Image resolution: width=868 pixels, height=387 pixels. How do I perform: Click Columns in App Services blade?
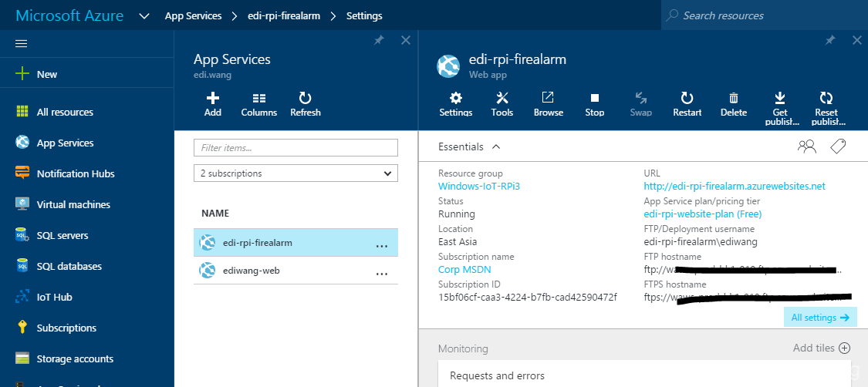click(x=259, y=105)
